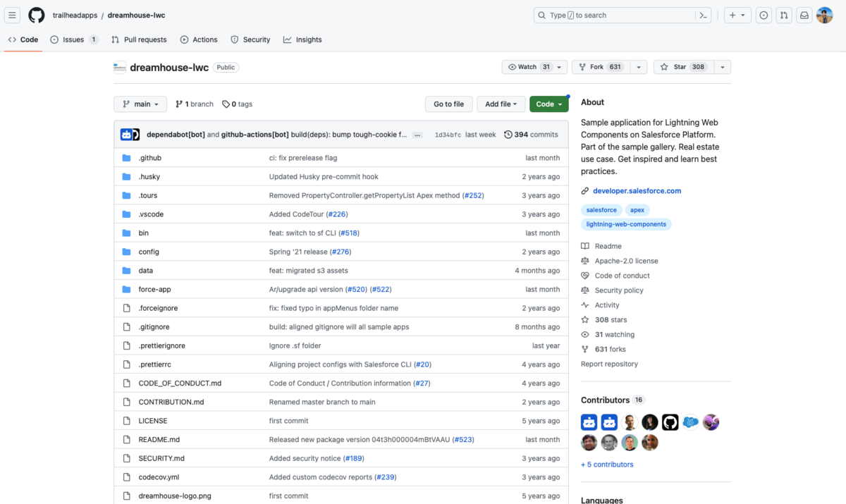Screen dimensions: 846x504
Task: Open the dreamhouse-logo.png file
Action: [x=175, y=496]
